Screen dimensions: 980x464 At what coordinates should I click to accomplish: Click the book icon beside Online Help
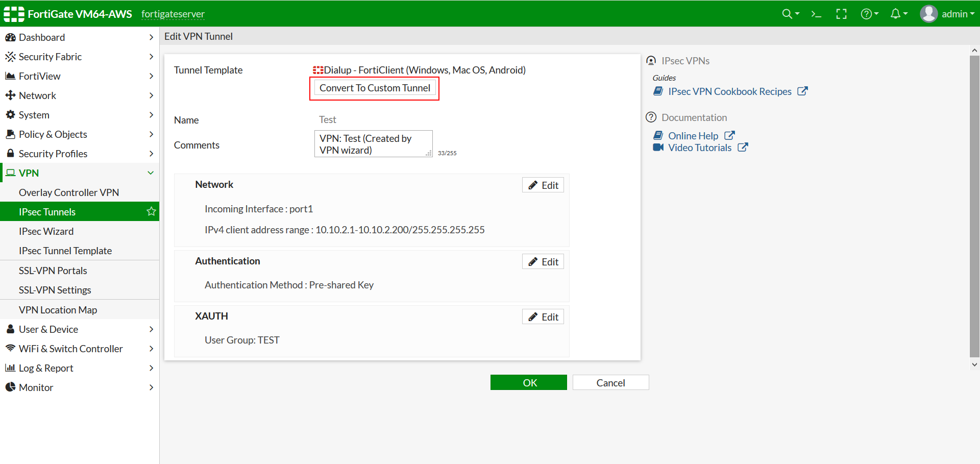tap(658, 135)
